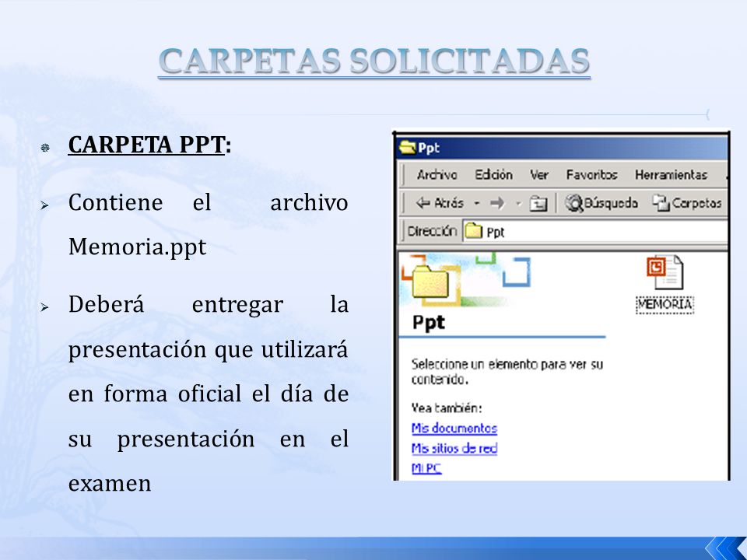Expand the forward history dropdown arrow
The height and width of the screenshot is (560, 747).
518,204
